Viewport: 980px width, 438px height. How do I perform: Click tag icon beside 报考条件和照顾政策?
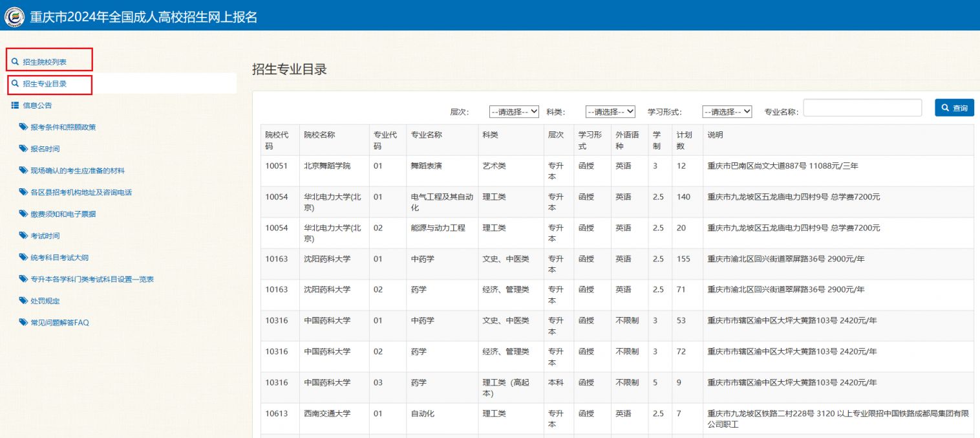[x=24, y=127]
